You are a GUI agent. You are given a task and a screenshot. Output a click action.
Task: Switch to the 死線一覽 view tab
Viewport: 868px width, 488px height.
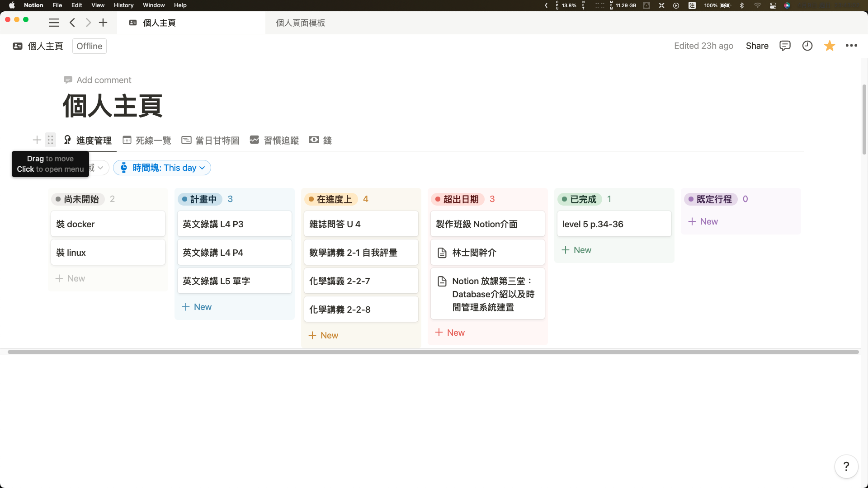click(147, 141)
